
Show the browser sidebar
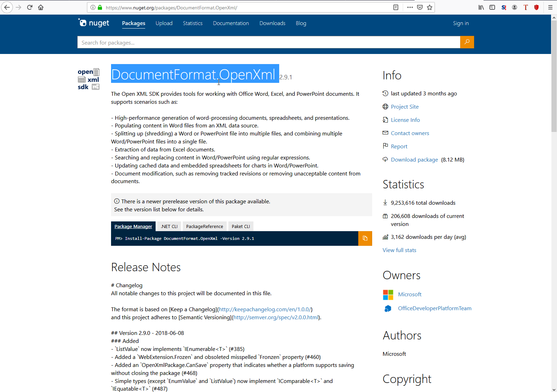coord(492,7)
